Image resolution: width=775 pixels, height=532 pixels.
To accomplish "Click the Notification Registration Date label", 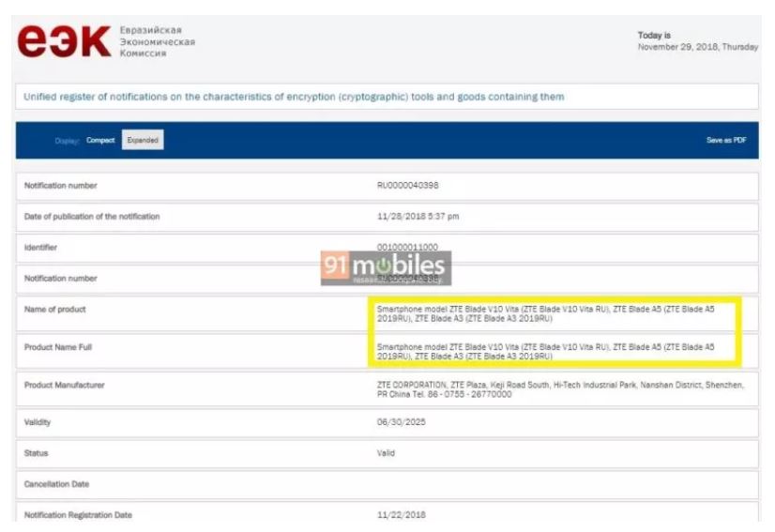I will coord(78,515).
